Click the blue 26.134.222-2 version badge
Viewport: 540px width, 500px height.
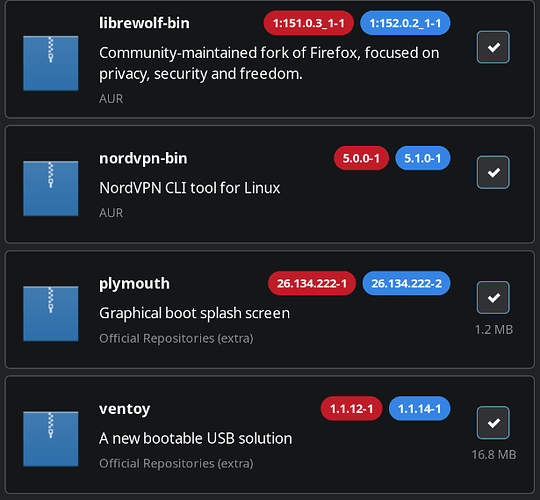click(406, 283)
